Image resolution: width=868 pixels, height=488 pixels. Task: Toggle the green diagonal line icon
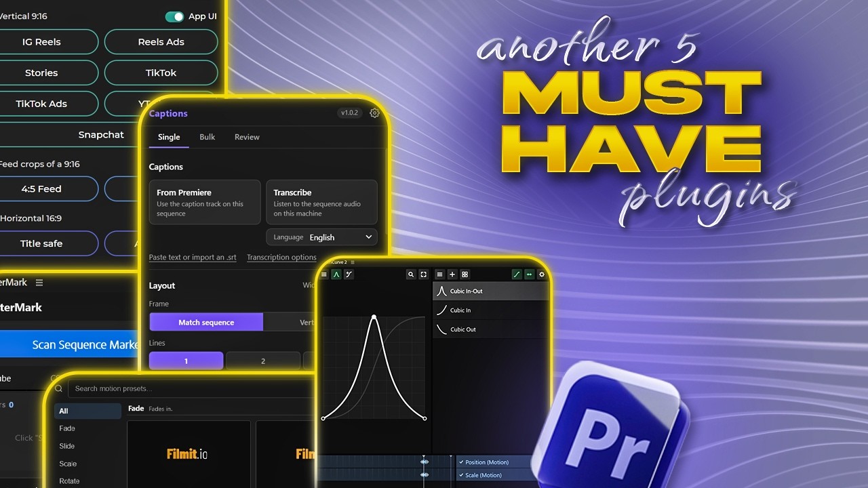click(517, 274)
